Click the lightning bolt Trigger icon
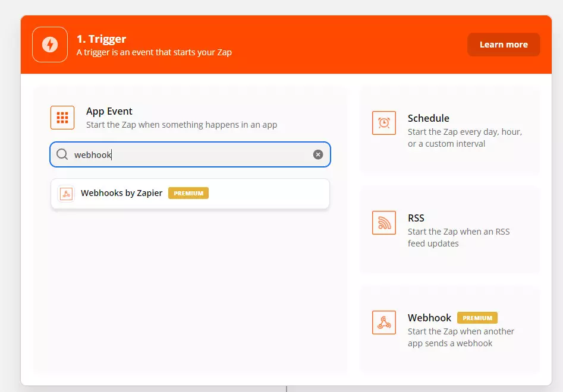 click(50, 45)
